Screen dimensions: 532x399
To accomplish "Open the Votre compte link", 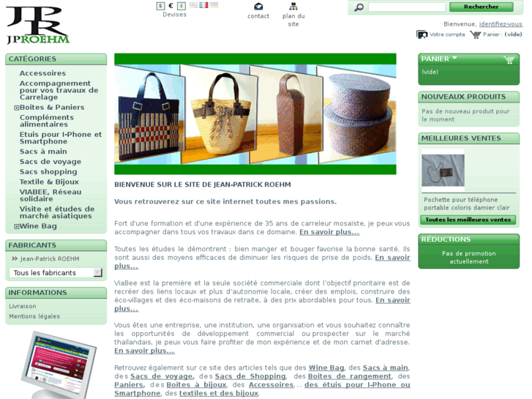I will pyautogui.click(x=447, y=34).
